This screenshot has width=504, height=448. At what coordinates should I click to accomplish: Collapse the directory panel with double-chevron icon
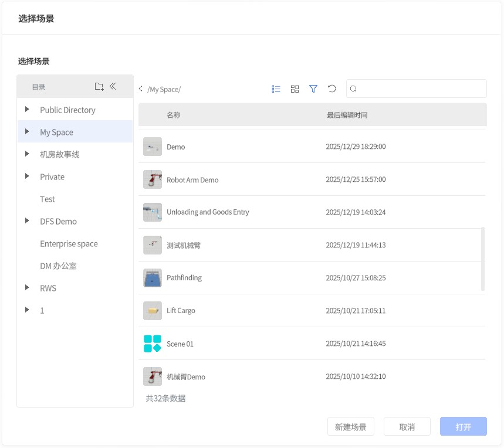coord(113,86)
